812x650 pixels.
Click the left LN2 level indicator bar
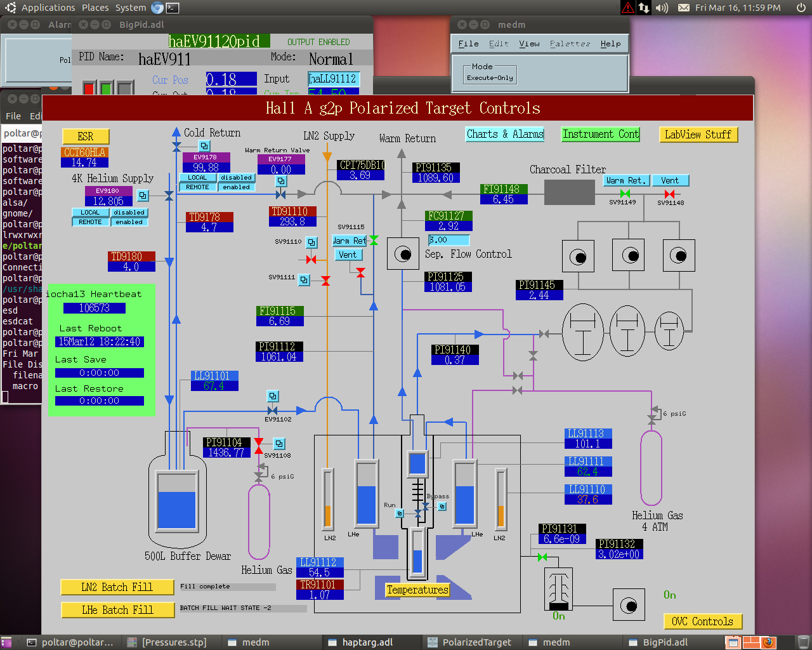pyautogui.click(x=328, y=498)
